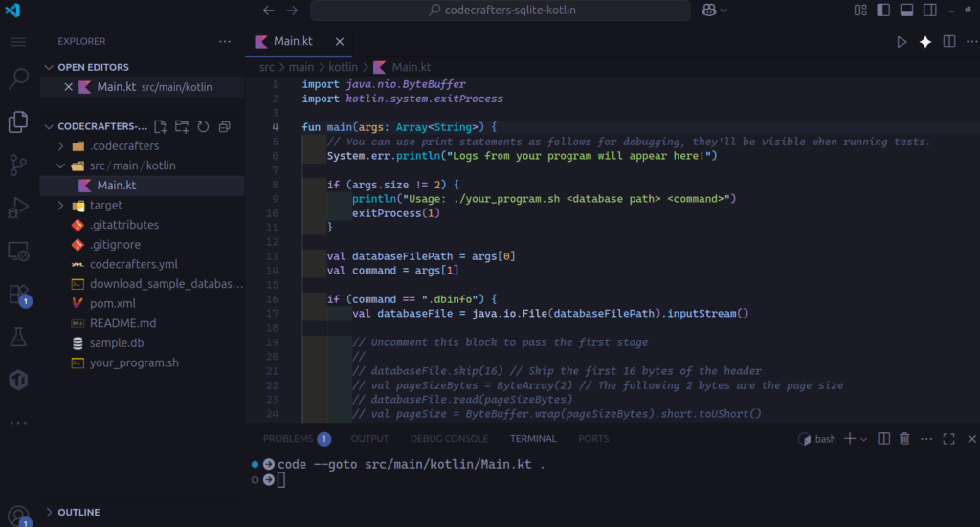Collapse all folders in explorer
980x527 pixels.
click(x=224, y=127)
